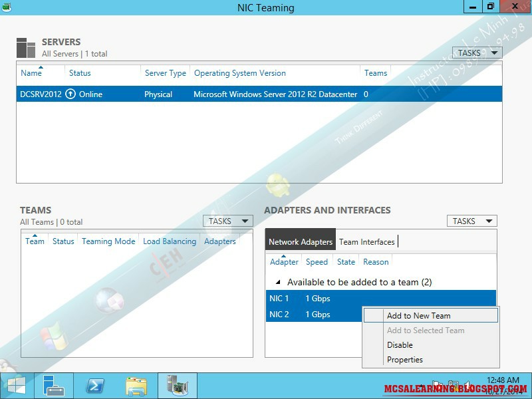532x399 pixels.
Task: Sort servers by the Status column
Action: (80, 73)
